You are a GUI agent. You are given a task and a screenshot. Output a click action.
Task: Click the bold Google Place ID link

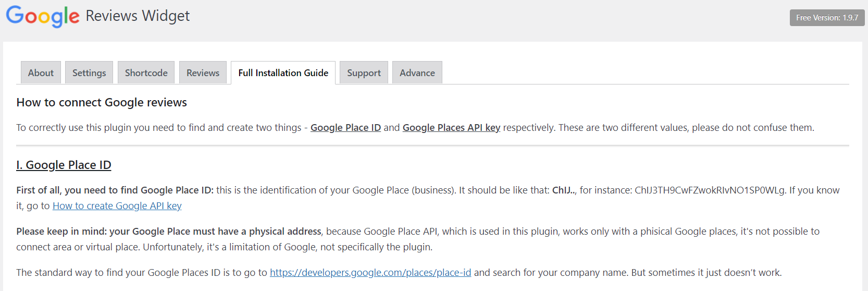pos(345,128)
